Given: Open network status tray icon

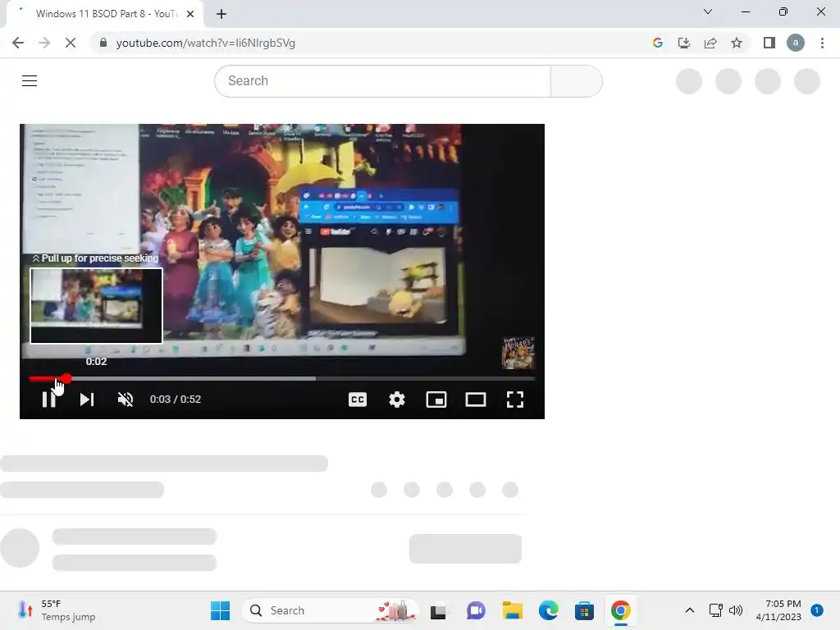Looking at the screenshot, I should (x=715, y=610).
